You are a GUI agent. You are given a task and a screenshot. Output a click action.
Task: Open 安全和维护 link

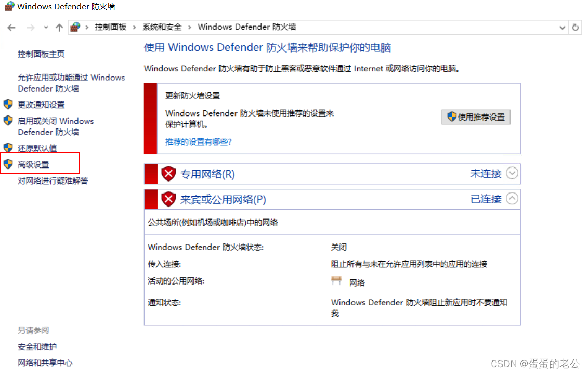37,346
